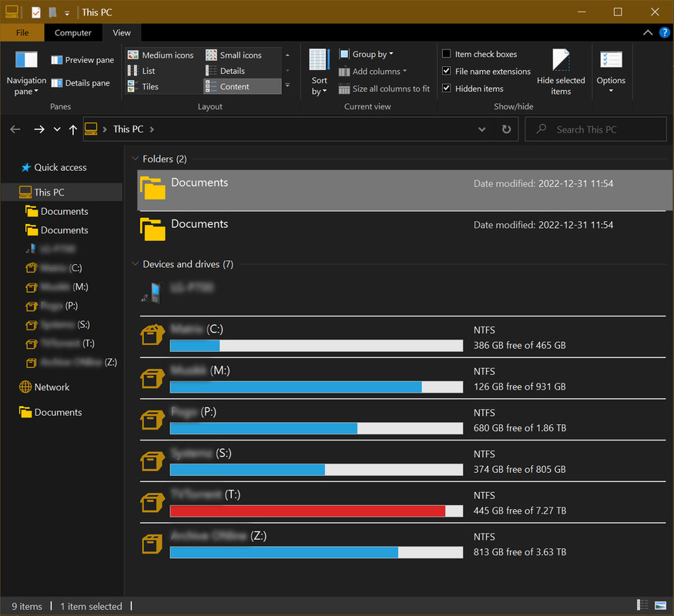Click Hide selected items button
The height and width of the screenshot is (616, 674).
pos(561,72)
